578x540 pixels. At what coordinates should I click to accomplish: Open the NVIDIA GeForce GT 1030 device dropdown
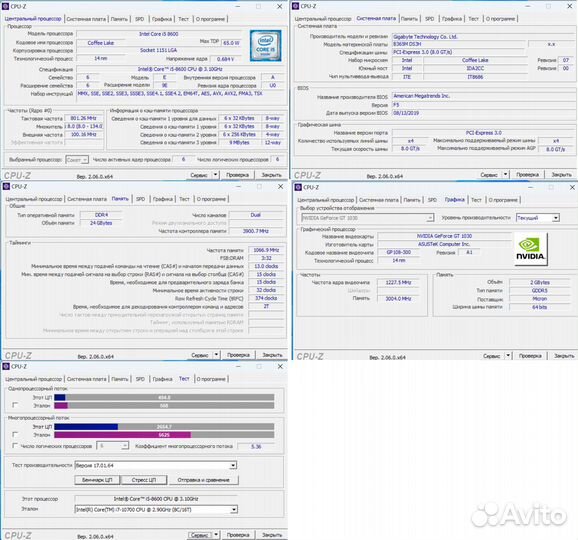(x=367, y=218)
